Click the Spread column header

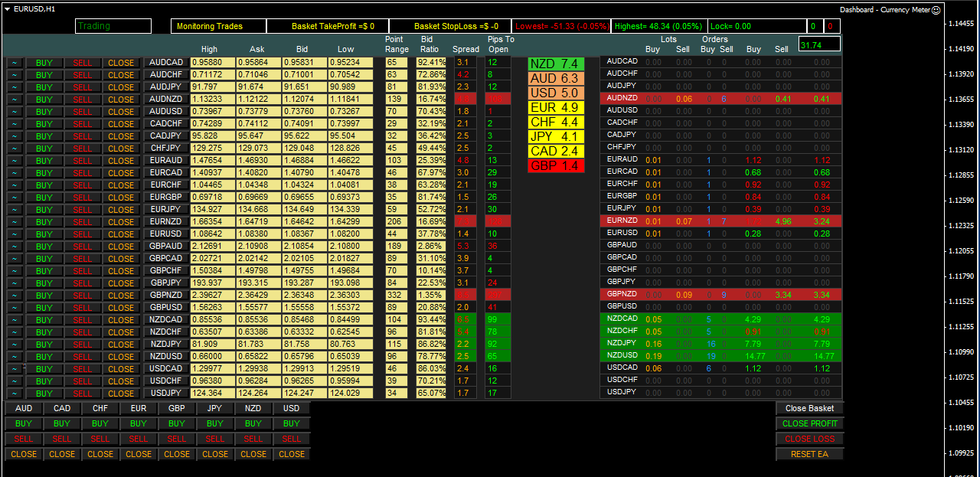coord(465,50)
